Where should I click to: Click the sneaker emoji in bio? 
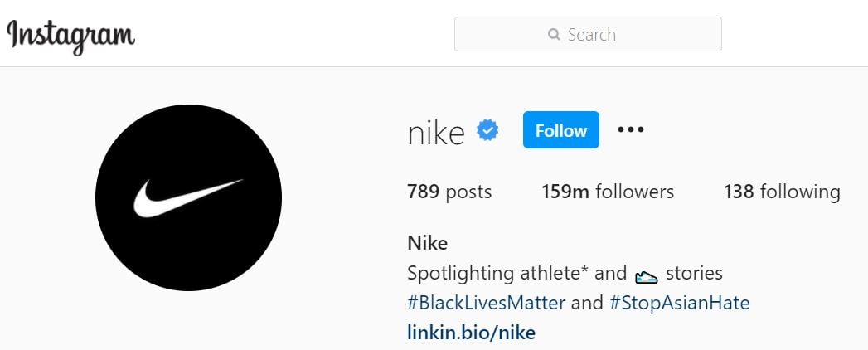pyautogui.click(x=646, y=275)
